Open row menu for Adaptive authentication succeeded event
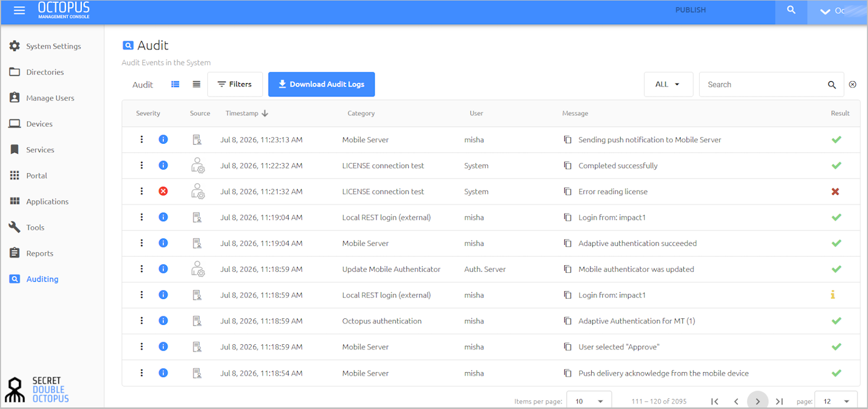868x409 pixels. coord(142,243)
